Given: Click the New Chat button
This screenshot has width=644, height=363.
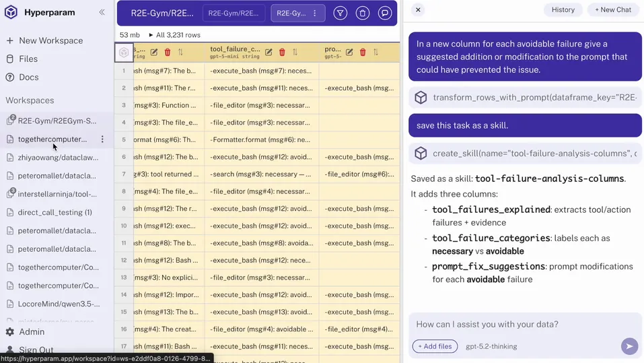Looking at the screenshot, I should tap(613, 9).
